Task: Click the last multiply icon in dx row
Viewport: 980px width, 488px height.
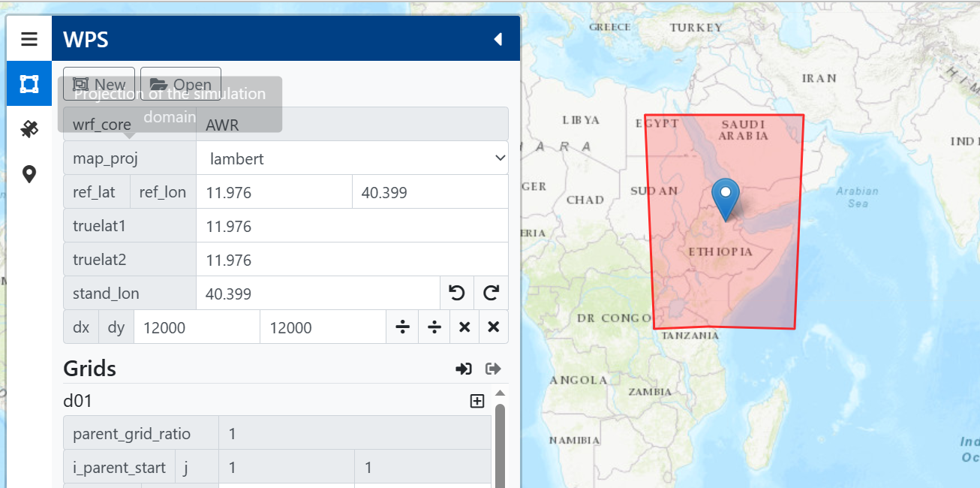Action: click(494, 327)
